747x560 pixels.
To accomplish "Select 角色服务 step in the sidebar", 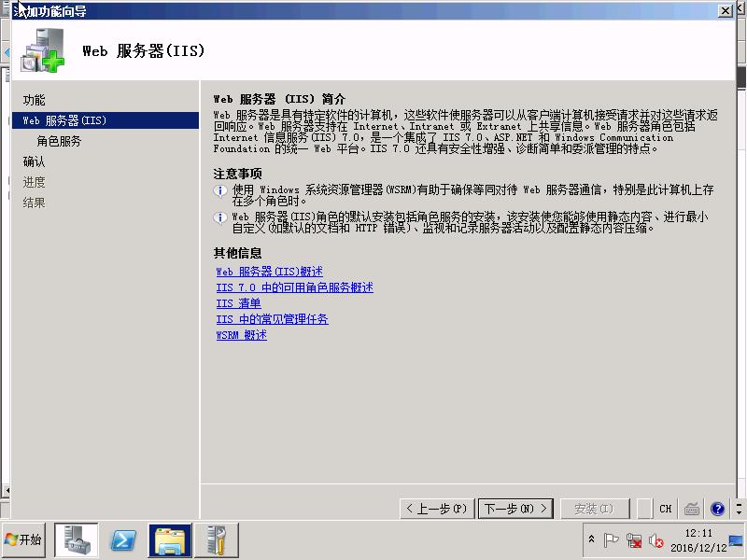I will click(59, 141).
